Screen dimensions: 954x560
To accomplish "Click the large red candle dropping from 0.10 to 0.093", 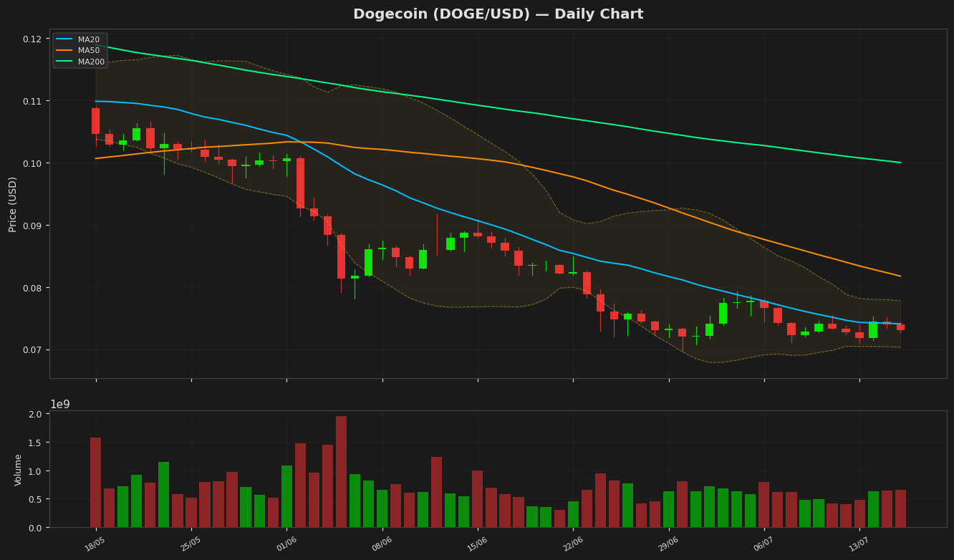I will (300, 183).
